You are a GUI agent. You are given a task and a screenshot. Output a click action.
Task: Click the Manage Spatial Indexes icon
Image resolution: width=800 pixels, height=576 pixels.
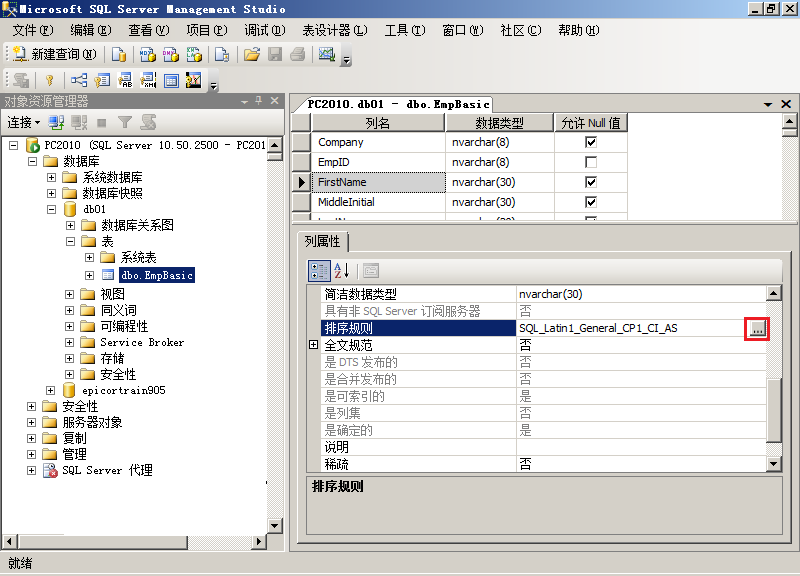click(x=193, y=80)
